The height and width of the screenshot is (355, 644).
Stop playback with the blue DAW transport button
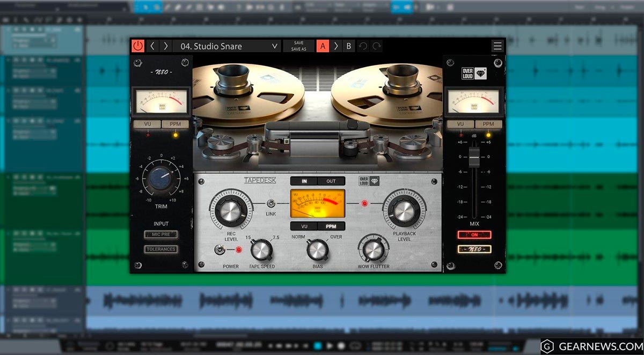[318, 346]
